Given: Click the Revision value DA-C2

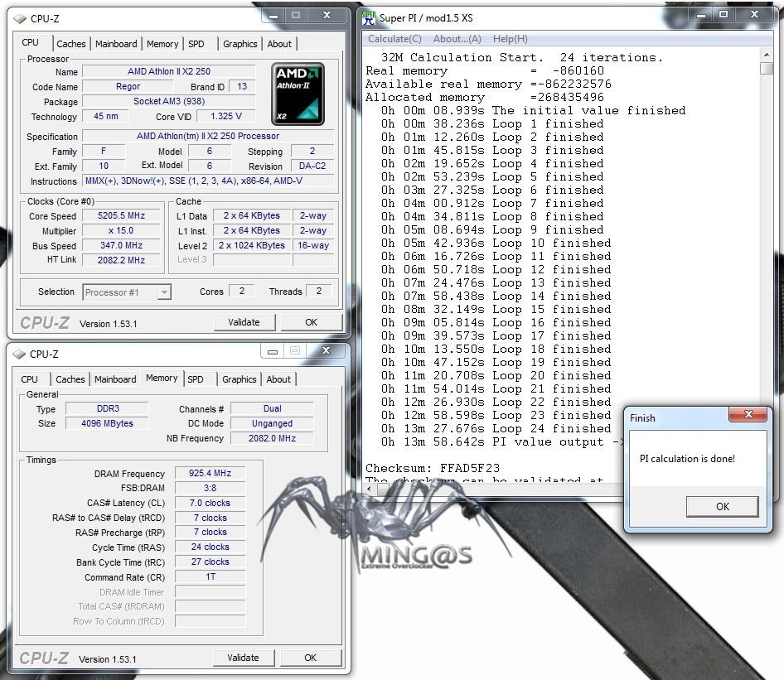Looking at the screenshot, I should pos(312,166).
